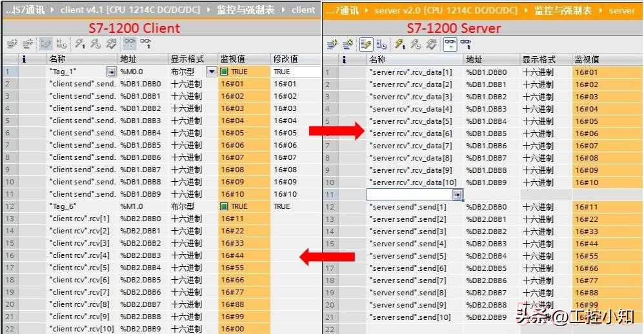Select "Tag_6" name cell
644x334 pixels.
83,206
